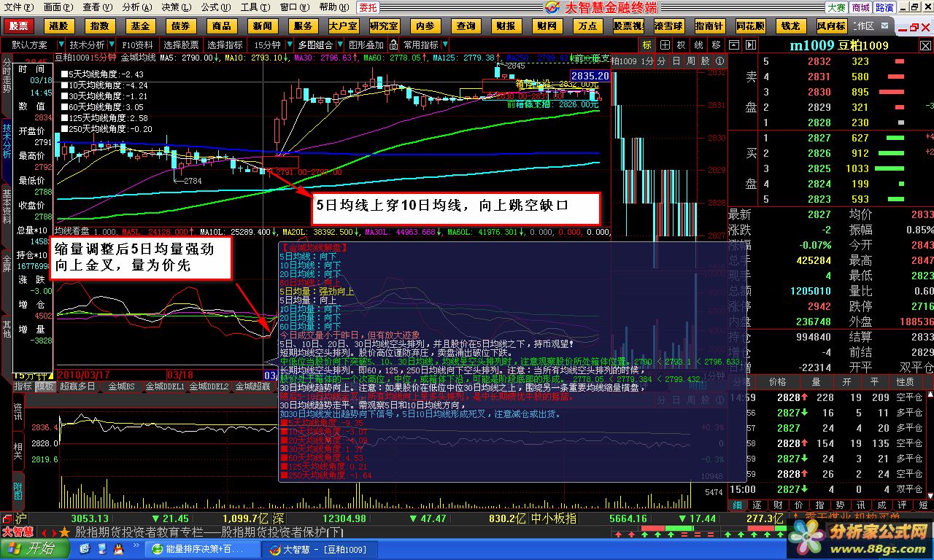This screenshot has width=934, height=560.
Task: Click the 股 button in the mini chart
Action: (x=705, y=61)
